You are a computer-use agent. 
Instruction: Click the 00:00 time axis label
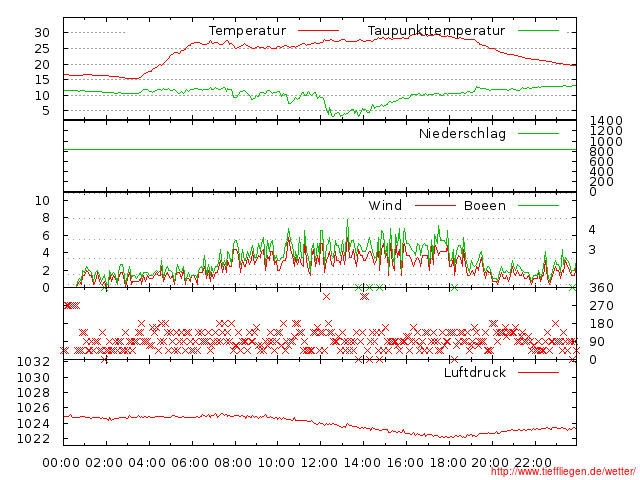pos(61,463)
